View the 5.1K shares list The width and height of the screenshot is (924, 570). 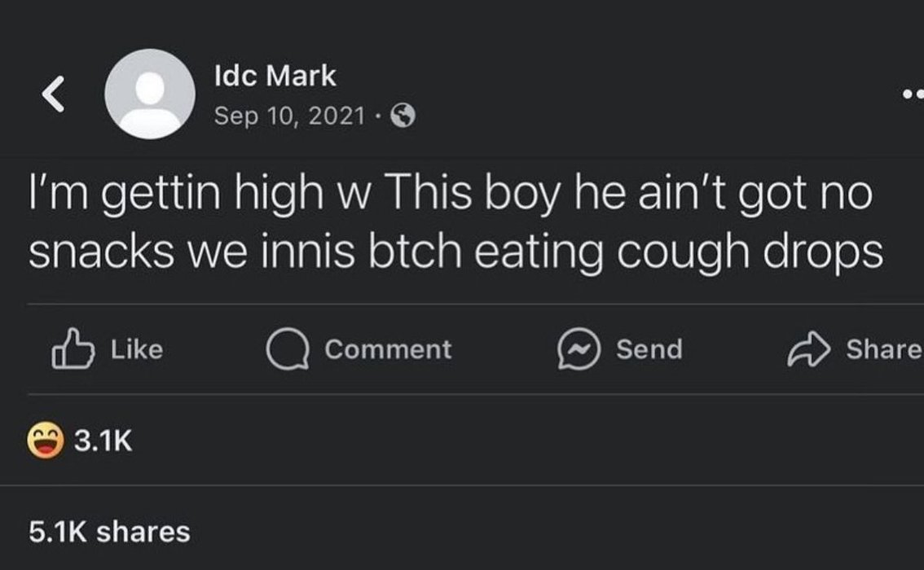tap(110, 532)
